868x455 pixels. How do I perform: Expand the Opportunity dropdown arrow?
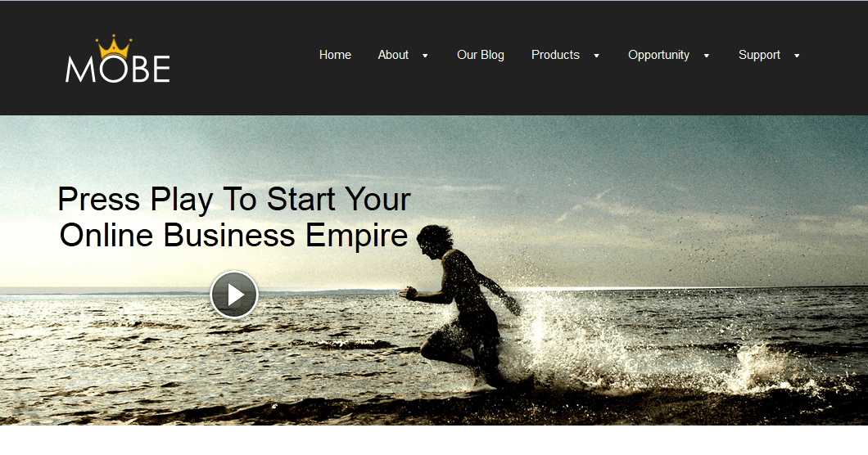tap(707, 56)
